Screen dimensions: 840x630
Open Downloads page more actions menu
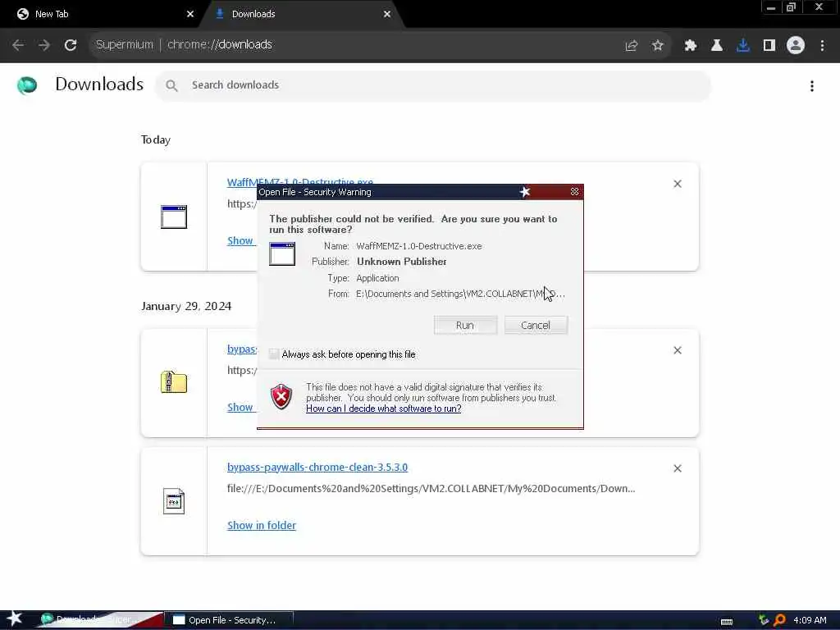[x=812, y=86]
